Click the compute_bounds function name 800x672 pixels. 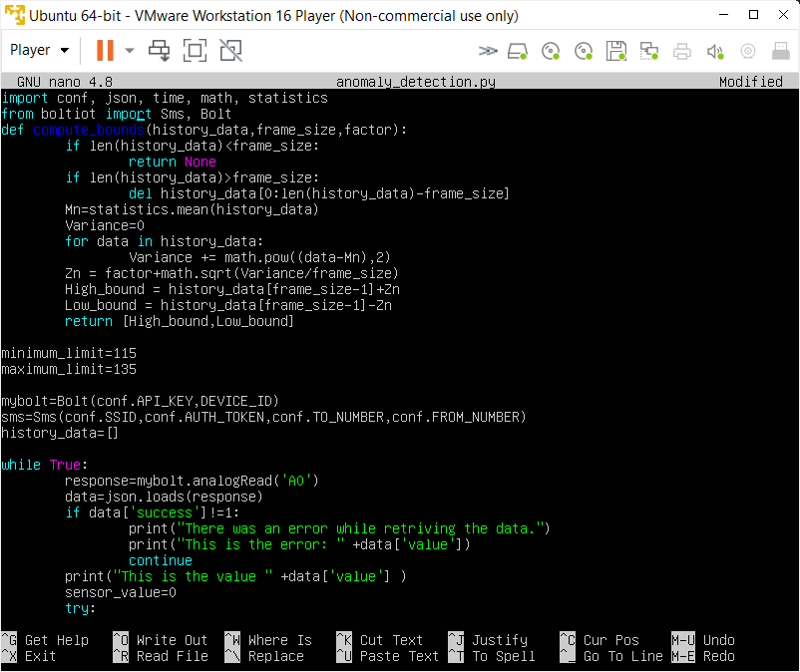[x=89, y=130]
